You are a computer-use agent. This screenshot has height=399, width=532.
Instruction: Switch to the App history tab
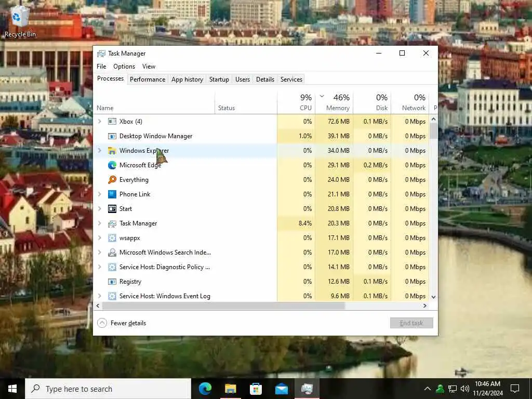tap(187, 79)
